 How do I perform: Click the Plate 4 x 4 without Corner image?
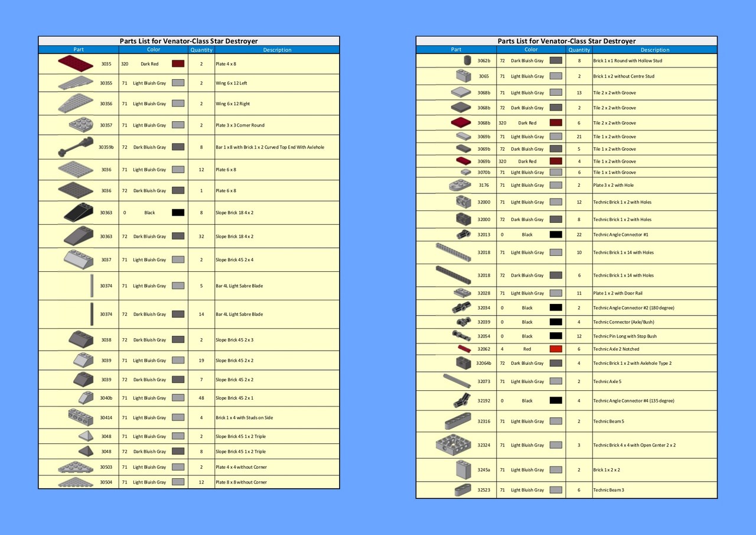click(x=76, y=467)
